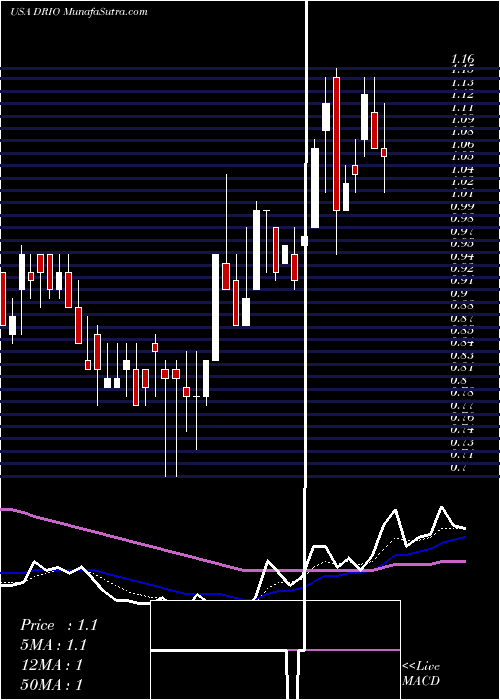
Task: Click the 0.84 price axis label
Action: (x=462, y=343)
